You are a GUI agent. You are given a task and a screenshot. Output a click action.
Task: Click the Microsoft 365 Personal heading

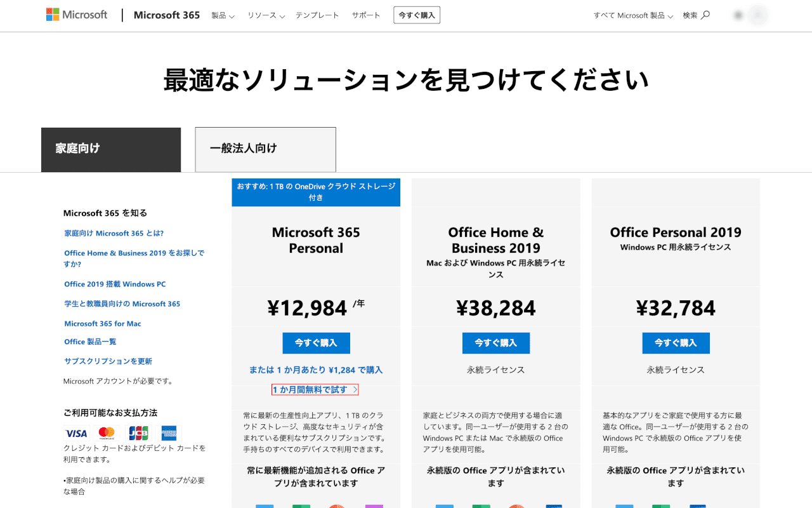pyautogui.click(x=316, y=240)
